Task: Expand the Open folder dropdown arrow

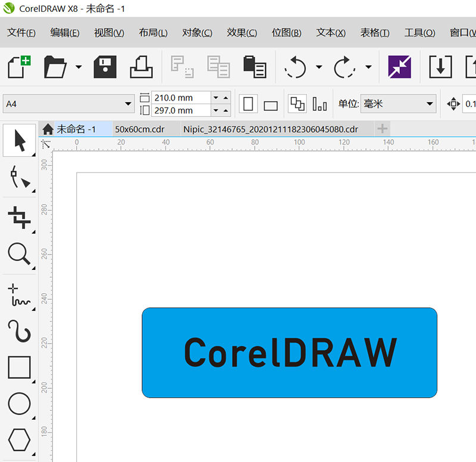Action: tap(79, 67)
